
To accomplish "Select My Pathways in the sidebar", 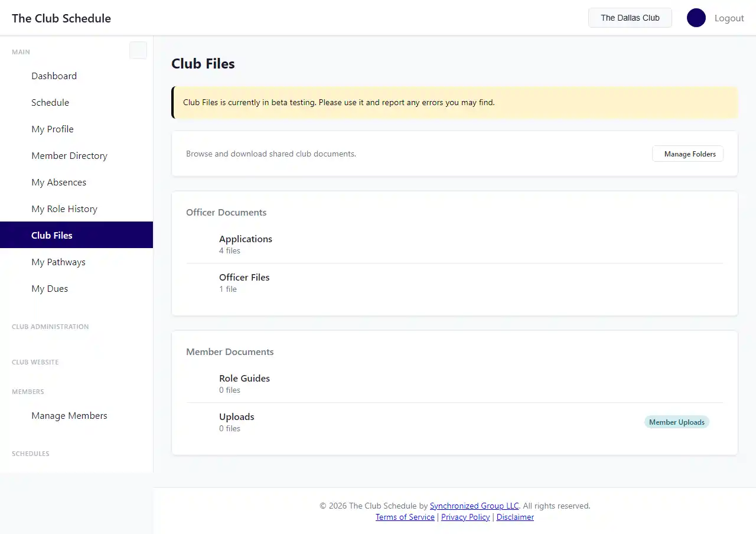I will (58, 262).
